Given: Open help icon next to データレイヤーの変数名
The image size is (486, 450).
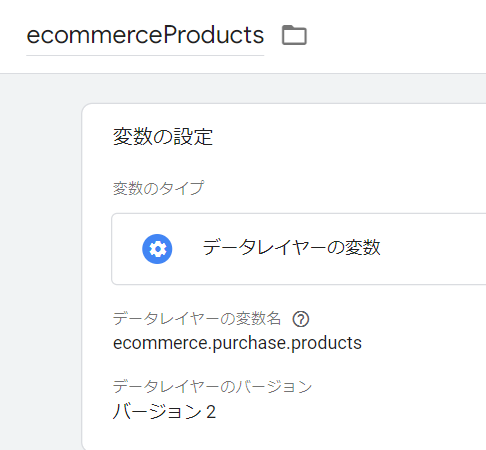Looking at the screenshot, I should click(x=301, y=319).
